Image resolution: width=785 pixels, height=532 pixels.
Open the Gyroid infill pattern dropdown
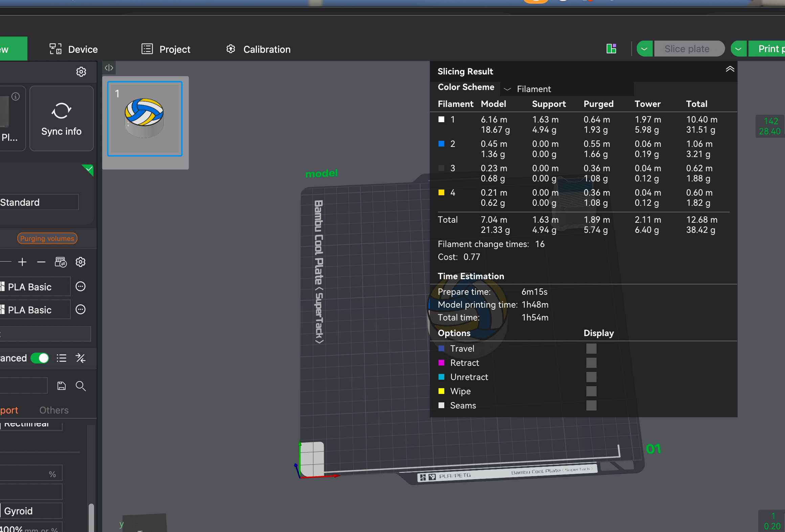pyautogui.click(x=31, y=511)
